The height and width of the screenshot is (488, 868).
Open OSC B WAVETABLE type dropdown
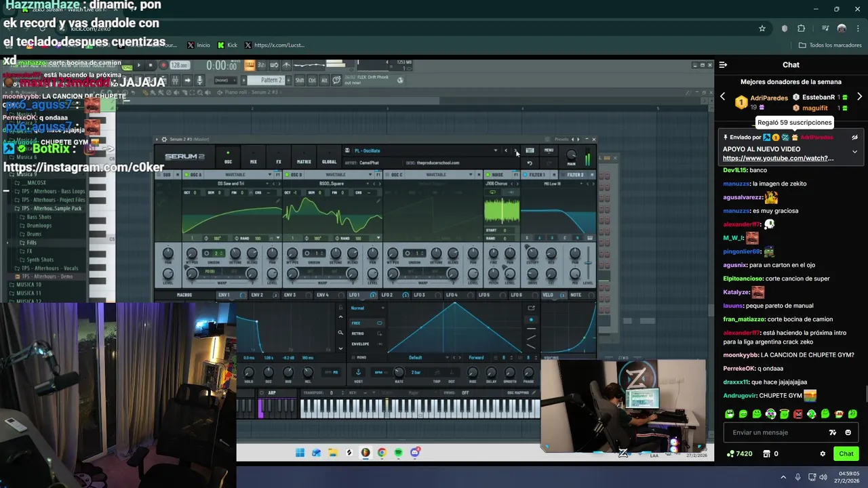[x=337, y=175]
